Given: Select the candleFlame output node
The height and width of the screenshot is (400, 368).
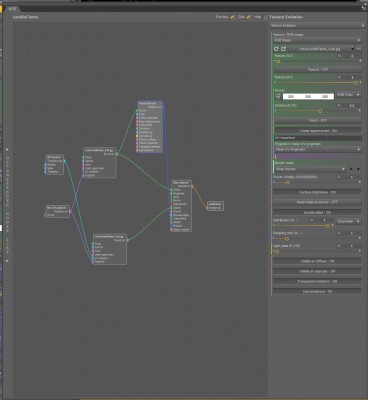Looking at the screenshot, I should click(x=215, y=206).
